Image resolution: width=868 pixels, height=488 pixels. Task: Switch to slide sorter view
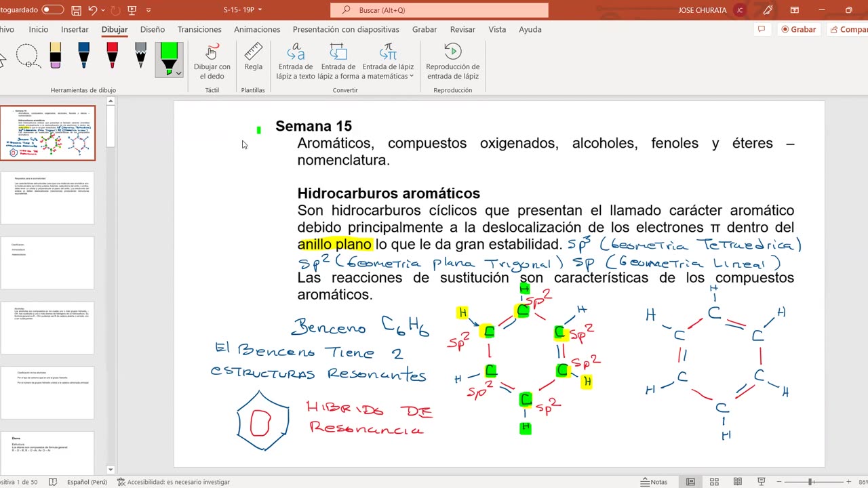pos(714,482)
